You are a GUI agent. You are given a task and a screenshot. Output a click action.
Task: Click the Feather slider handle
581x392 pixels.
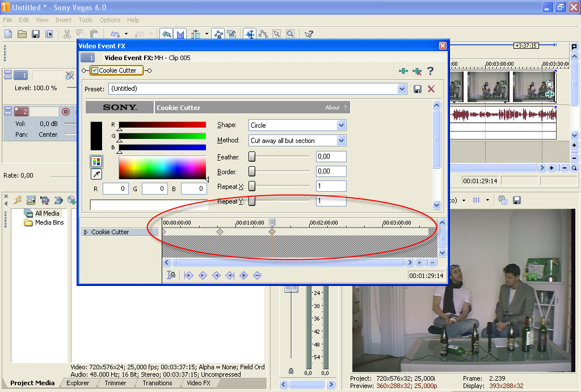point(252,157)
